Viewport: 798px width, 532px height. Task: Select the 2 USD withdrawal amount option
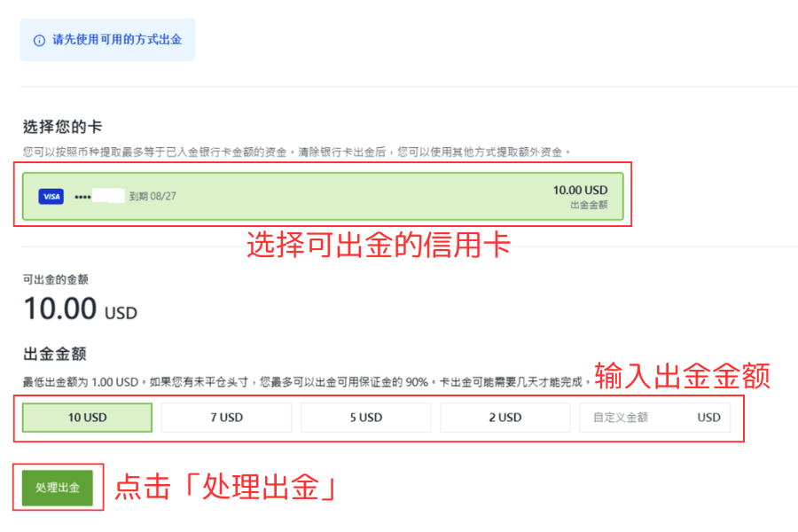(x=505, y=417)
